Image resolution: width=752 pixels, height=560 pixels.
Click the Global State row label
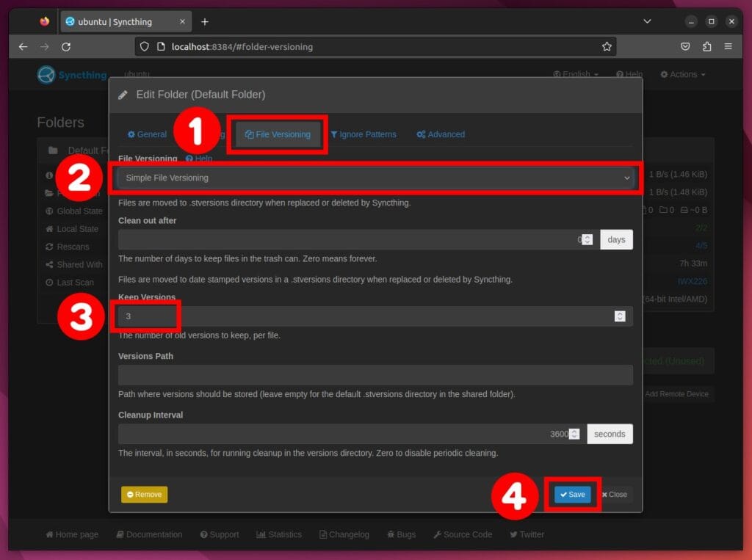(79, 211)
